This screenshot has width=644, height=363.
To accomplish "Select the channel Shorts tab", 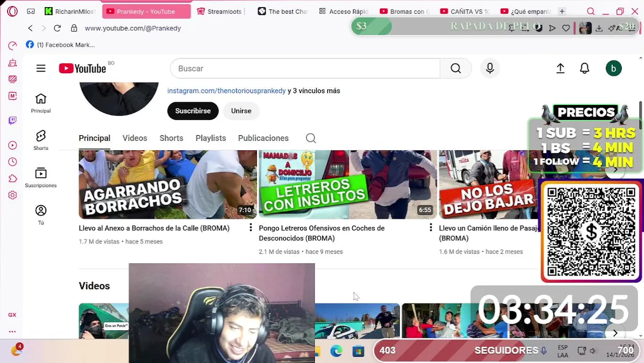I will click(x=171, y=138).
